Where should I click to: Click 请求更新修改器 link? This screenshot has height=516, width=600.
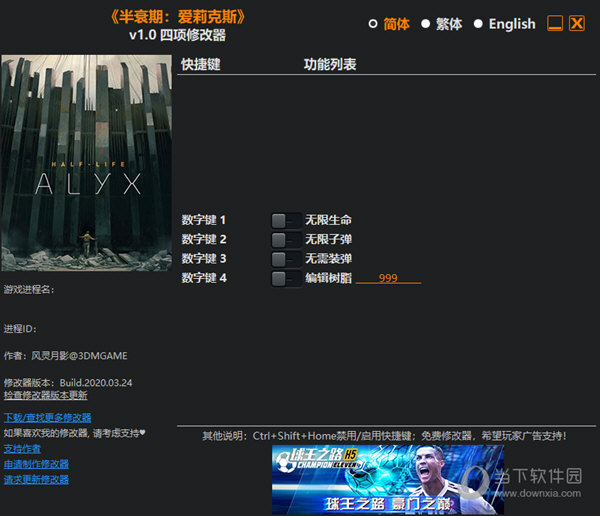point(36,479)
